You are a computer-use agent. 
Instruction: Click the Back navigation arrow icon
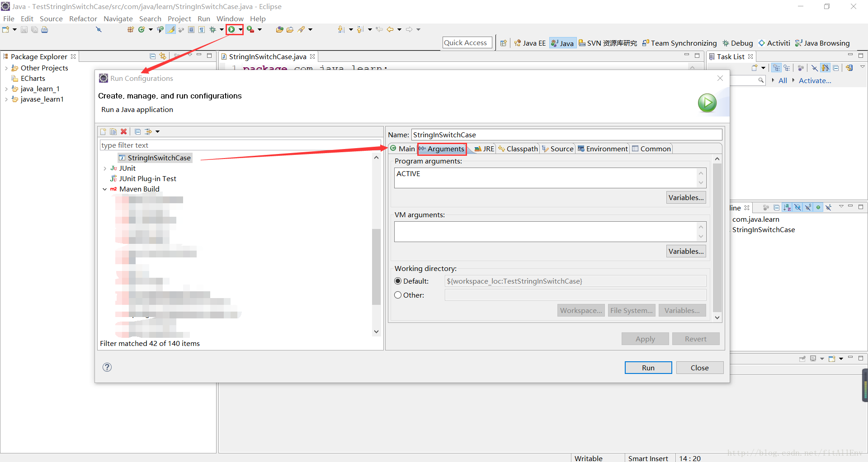390,30
